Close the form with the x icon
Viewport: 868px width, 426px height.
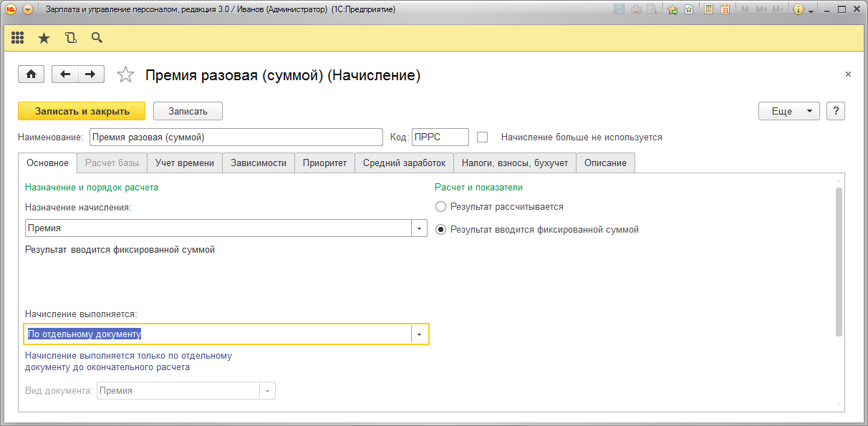pos(848,74)
